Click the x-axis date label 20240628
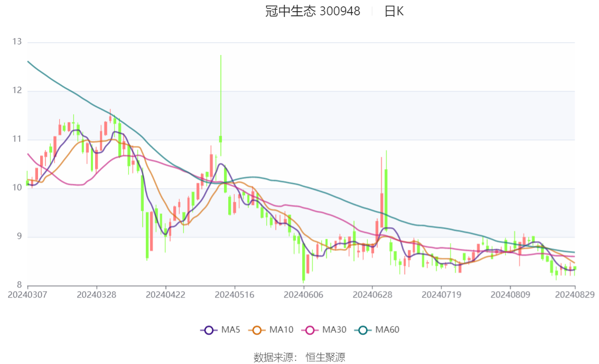Viewport: 599px width, 364px height. [372, 295]
